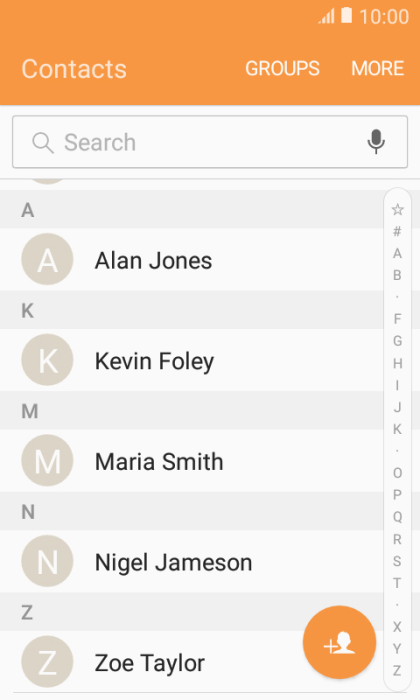Viewport: 420px width, 700px height.
Task: Jump to # in the alphabet index
Action: (397, 231)
